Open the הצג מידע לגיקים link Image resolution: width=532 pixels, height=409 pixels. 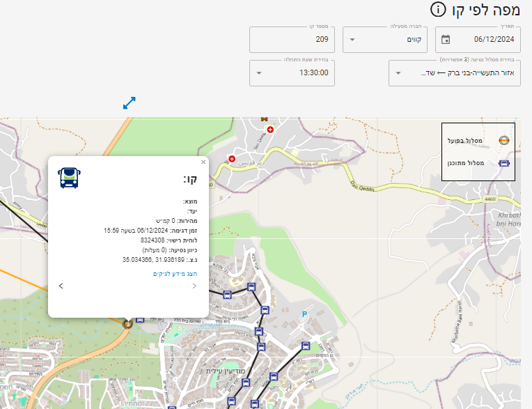click(x=175, y=274)
